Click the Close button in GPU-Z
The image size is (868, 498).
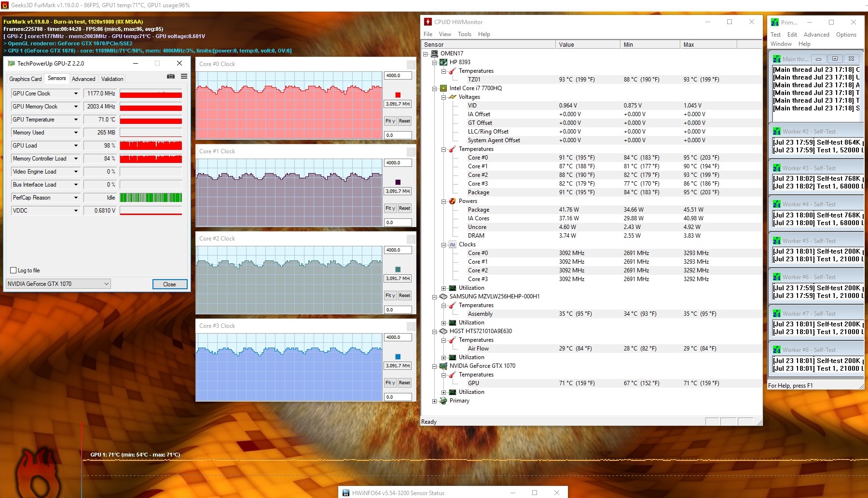coord(169,284)
